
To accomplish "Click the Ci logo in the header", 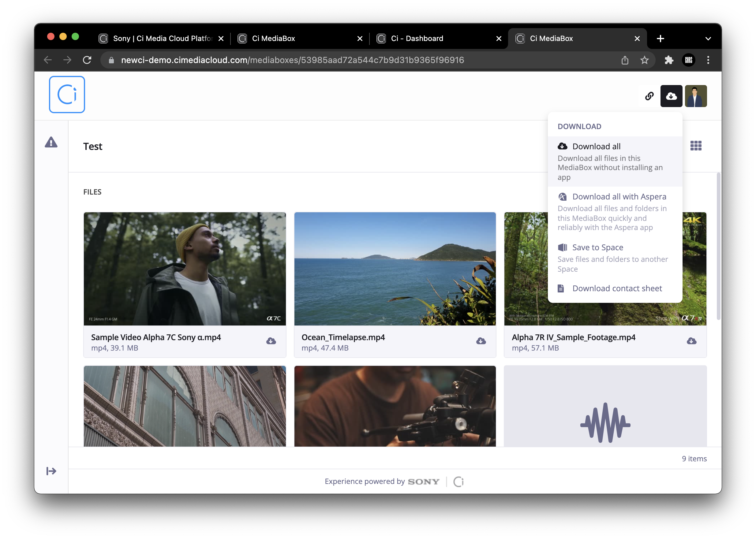I will click(x=67, y=95).
